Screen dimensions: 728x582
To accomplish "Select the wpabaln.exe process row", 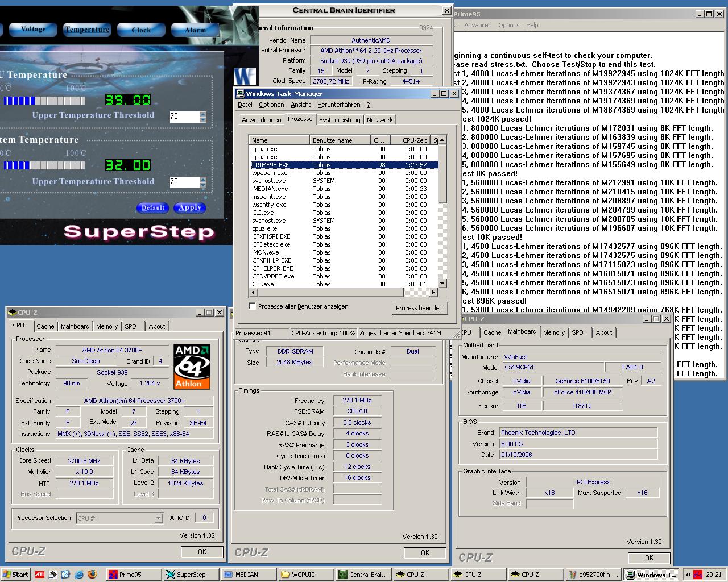I will tap(344, 173).
